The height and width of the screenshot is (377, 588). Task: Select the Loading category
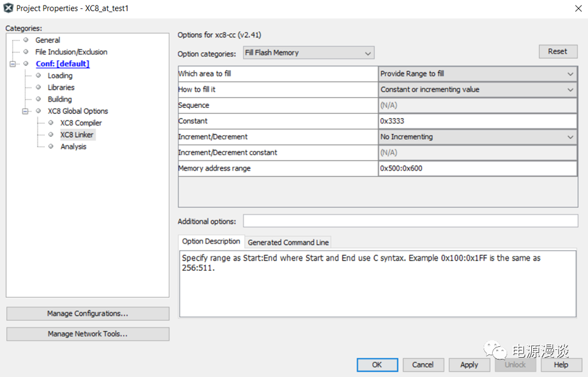(x=60, y=75)
